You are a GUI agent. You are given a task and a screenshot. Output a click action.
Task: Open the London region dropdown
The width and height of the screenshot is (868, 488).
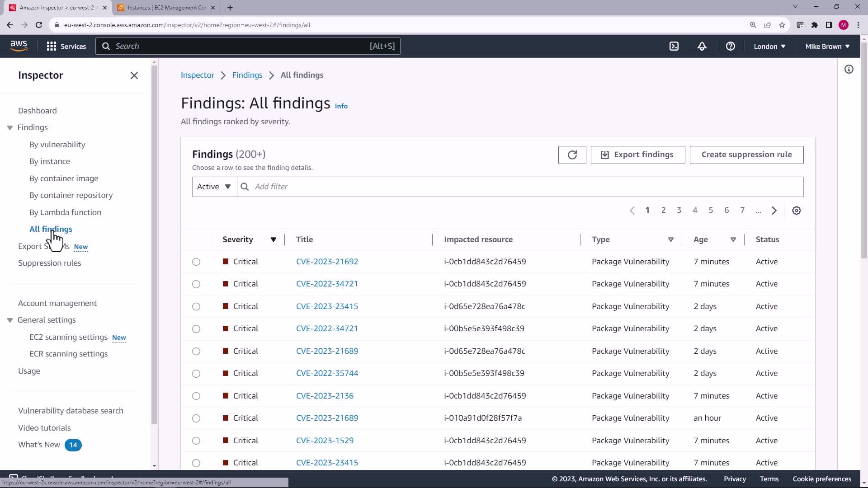coord(769,46)
